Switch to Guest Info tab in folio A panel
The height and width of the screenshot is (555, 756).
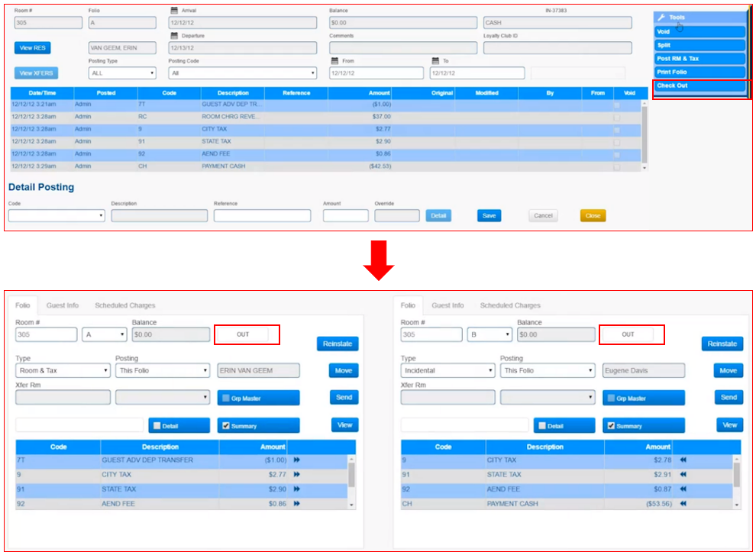click(x=63, y=305)
